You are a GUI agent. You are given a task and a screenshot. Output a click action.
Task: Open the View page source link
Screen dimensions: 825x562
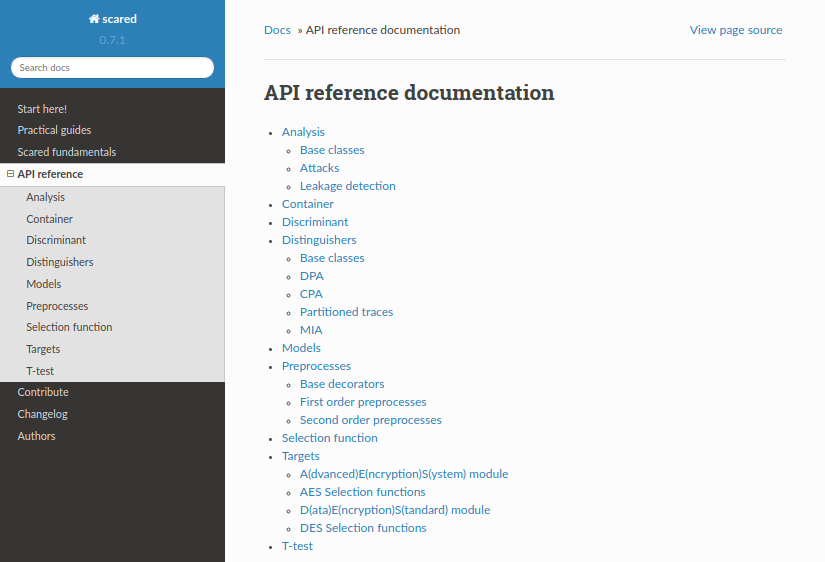pos(736,30)
